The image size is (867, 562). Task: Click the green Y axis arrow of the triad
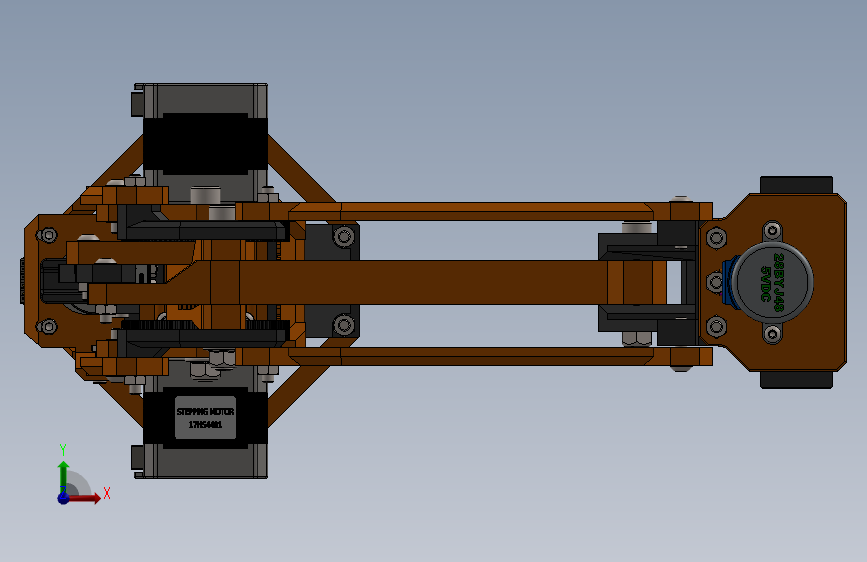point(64,476)
